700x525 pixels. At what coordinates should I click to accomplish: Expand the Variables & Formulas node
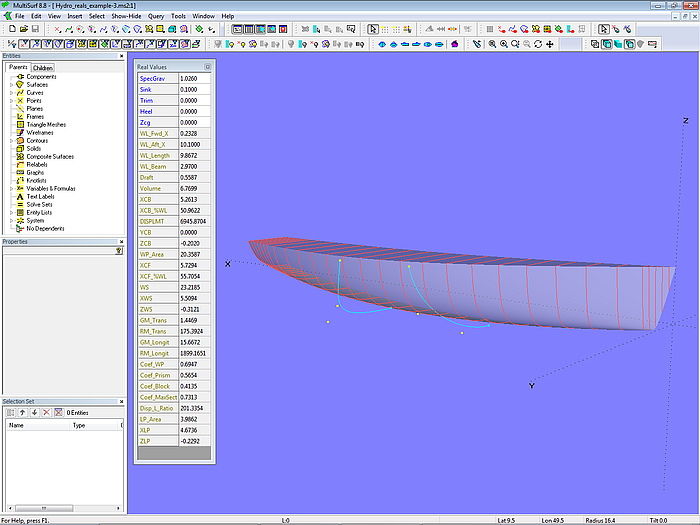11,189
